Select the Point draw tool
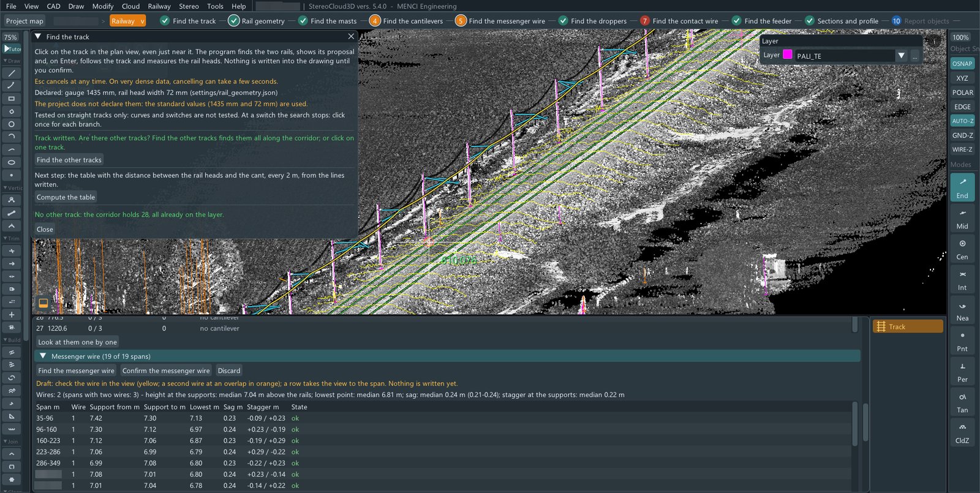 [11, 175]
